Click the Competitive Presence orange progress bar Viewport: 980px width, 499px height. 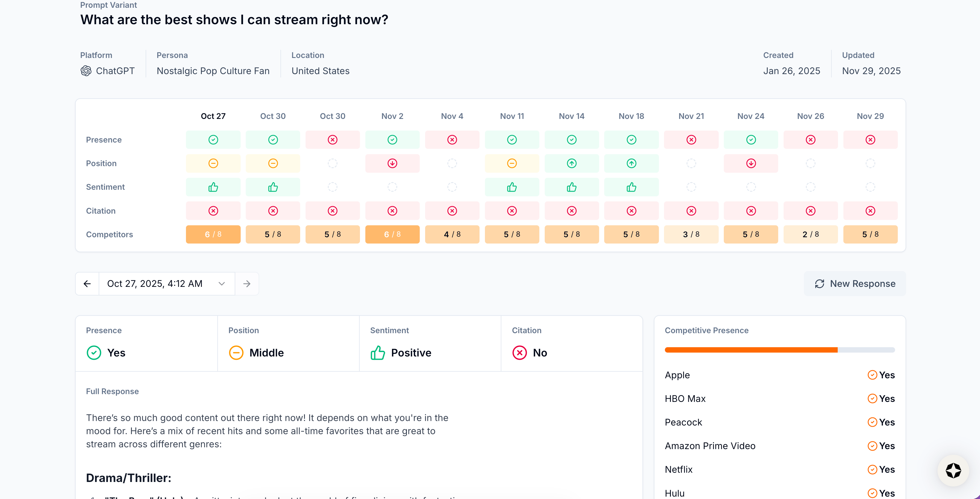751,350
